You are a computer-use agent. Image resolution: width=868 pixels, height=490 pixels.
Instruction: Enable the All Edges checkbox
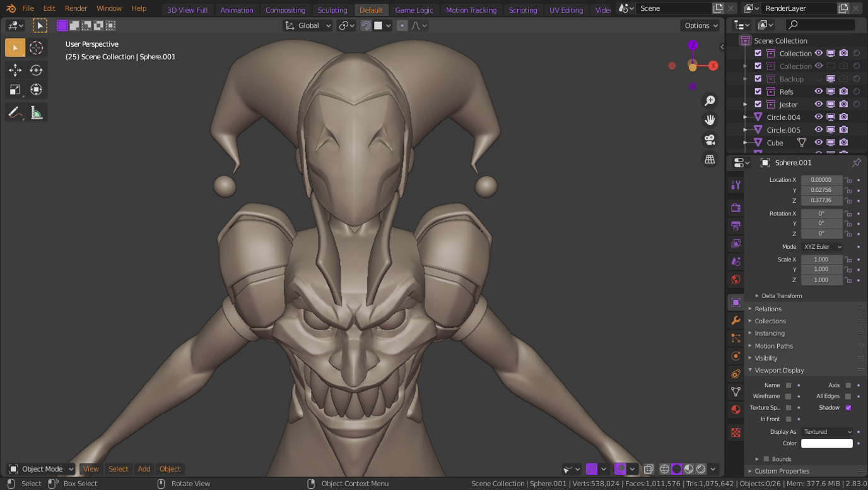(848, 397)
